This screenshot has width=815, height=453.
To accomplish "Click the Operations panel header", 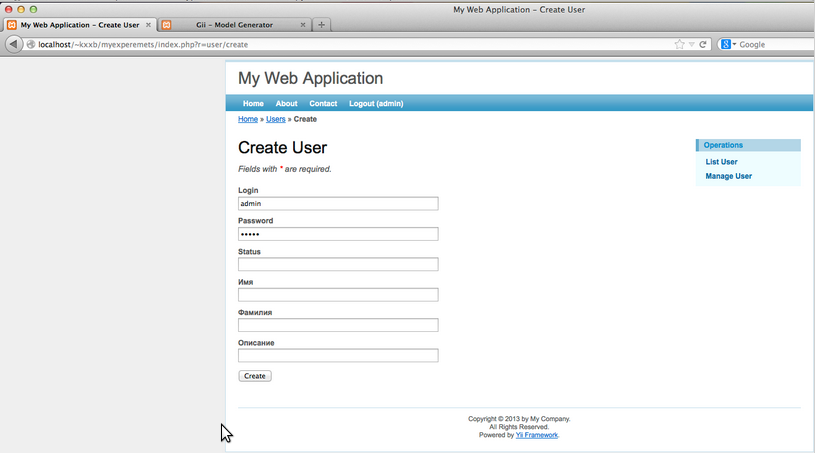I will [x=748, y=145].
